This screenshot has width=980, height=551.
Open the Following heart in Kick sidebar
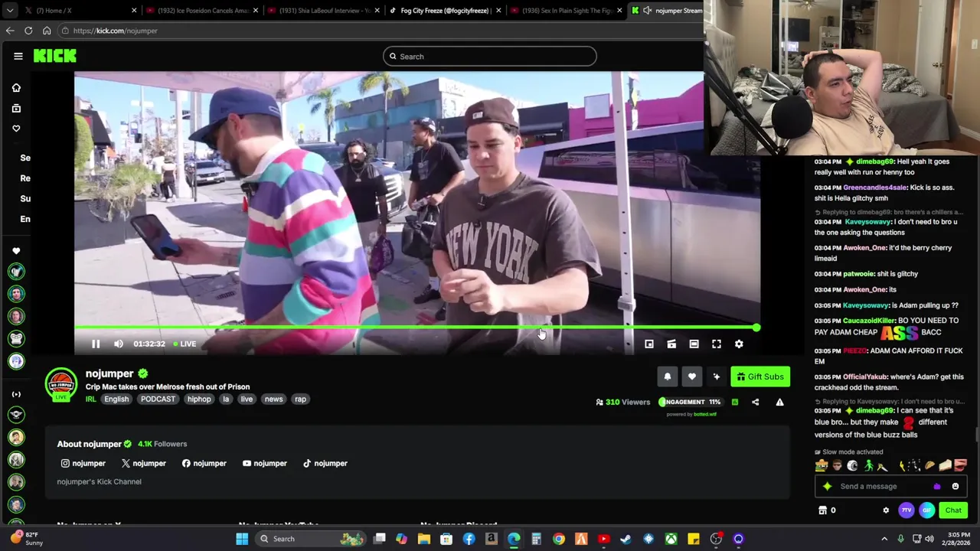coord(16,129)
